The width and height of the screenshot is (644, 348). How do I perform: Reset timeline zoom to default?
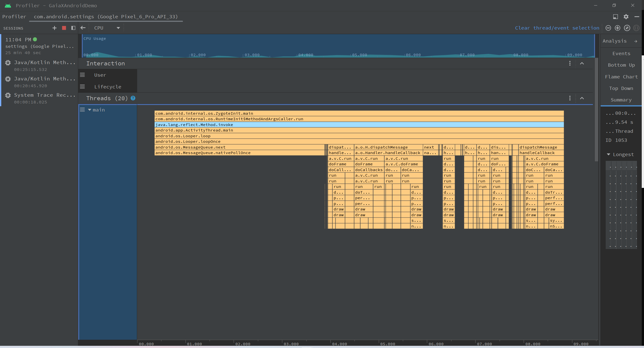(627, 28)
